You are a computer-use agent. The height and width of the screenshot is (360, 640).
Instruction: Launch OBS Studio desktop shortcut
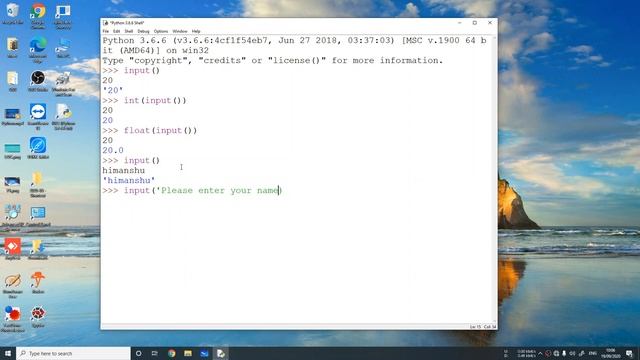(x=38, y=80)
